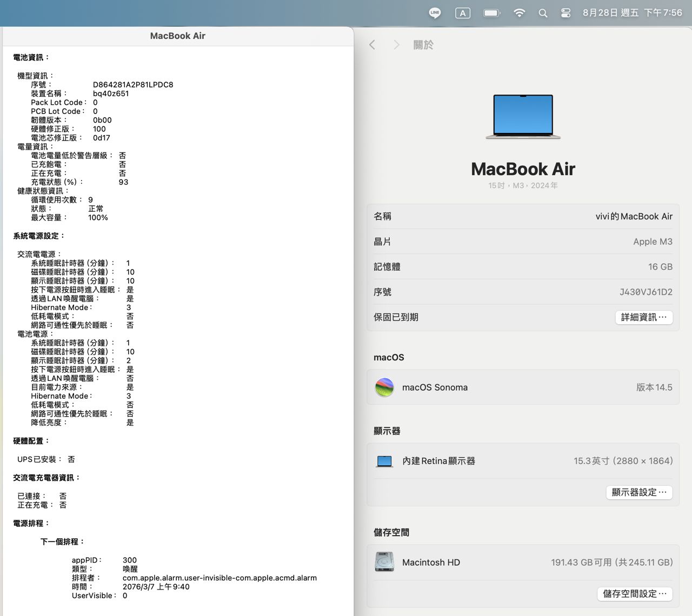The image size is (692, 616).
Task: Check the battery status icon
Action: (491, 13)
